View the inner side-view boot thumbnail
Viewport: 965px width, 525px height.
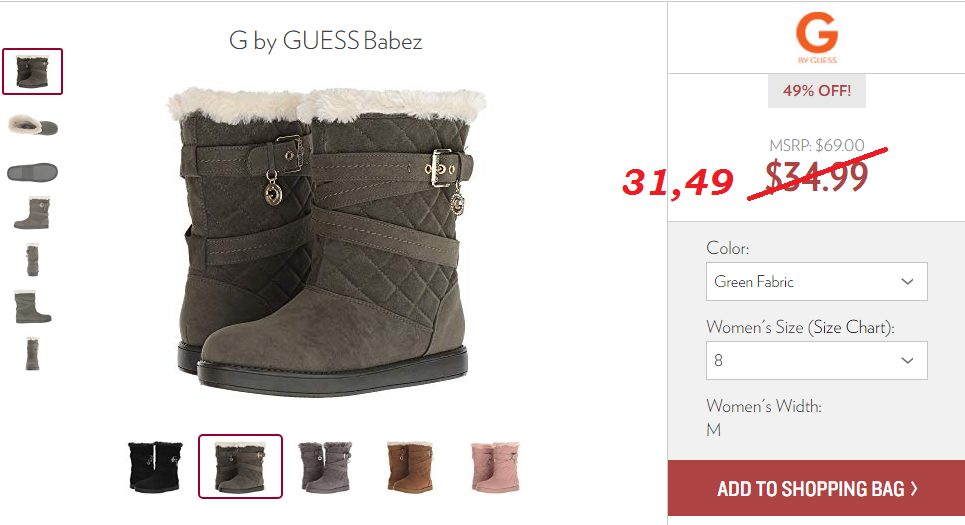(x=33, y=307)
